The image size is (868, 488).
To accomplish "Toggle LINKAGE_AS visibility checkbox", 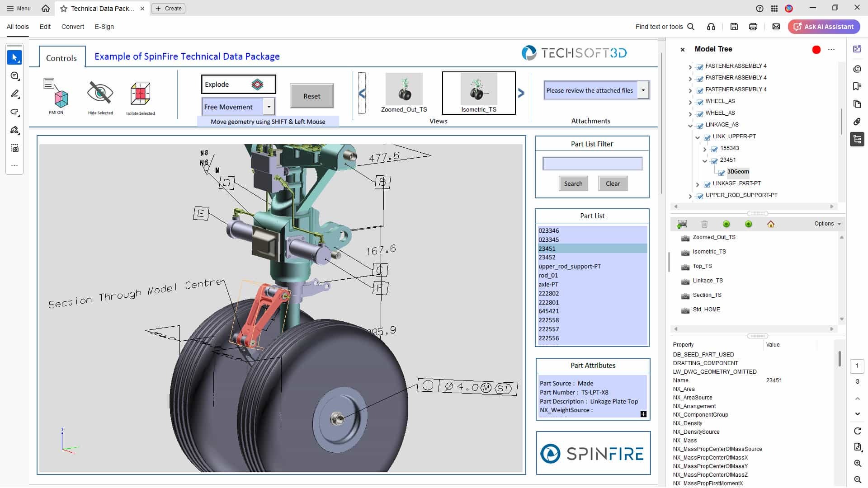I will [700, 125].
